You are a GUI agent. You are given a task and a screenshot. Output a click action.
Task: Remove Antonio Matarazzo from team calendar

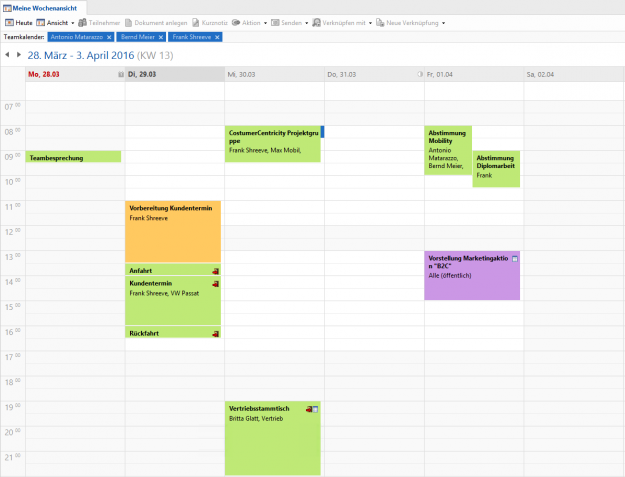click(x=109, y=37)
